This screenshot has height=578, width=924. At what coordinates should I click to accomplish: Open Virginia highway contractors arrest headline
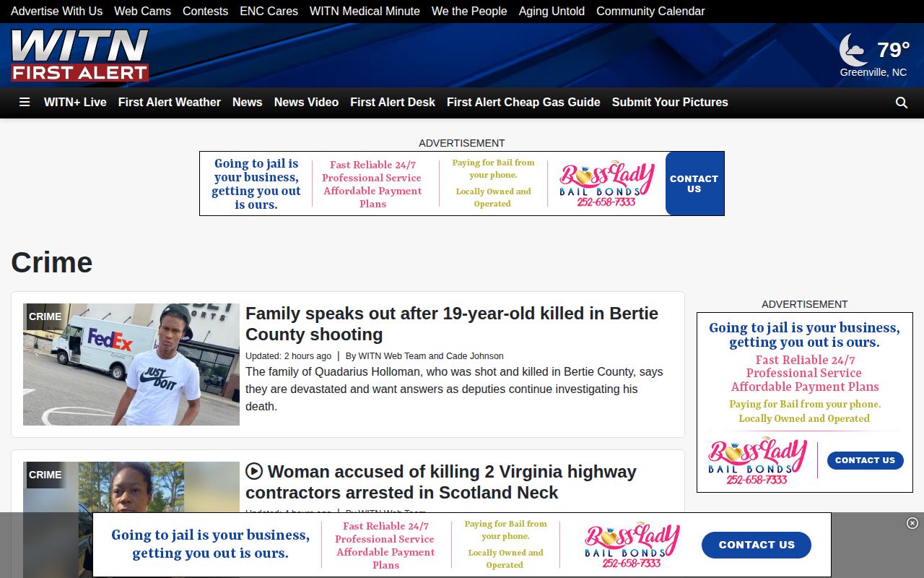tap(441, 482)
